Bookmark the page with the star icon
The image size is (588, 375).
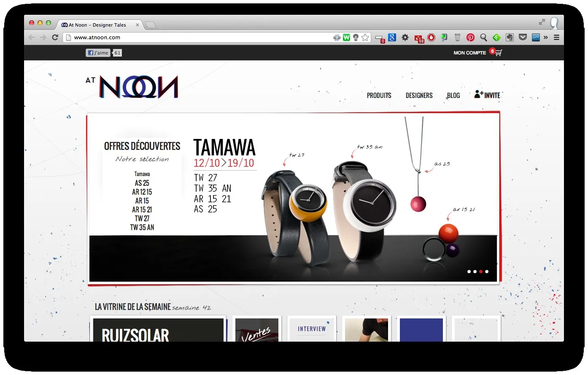coord(365,38)
